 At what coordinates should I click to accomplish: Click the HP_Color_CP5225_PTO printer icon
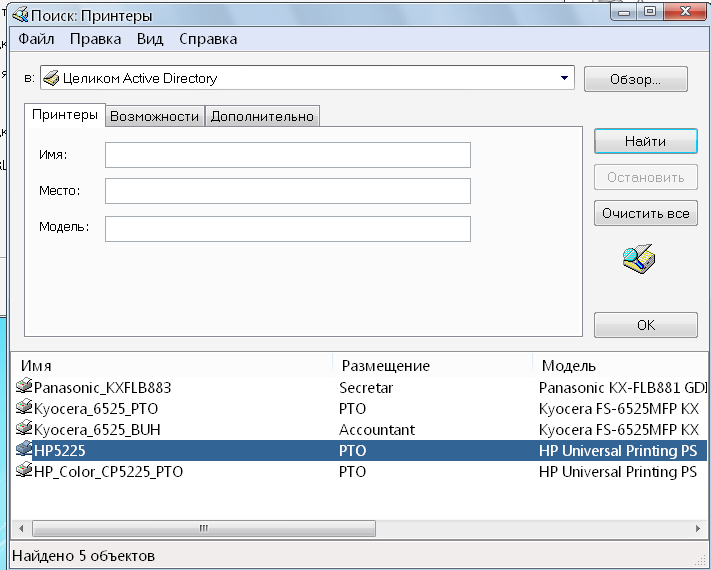[x=24, y=470]
